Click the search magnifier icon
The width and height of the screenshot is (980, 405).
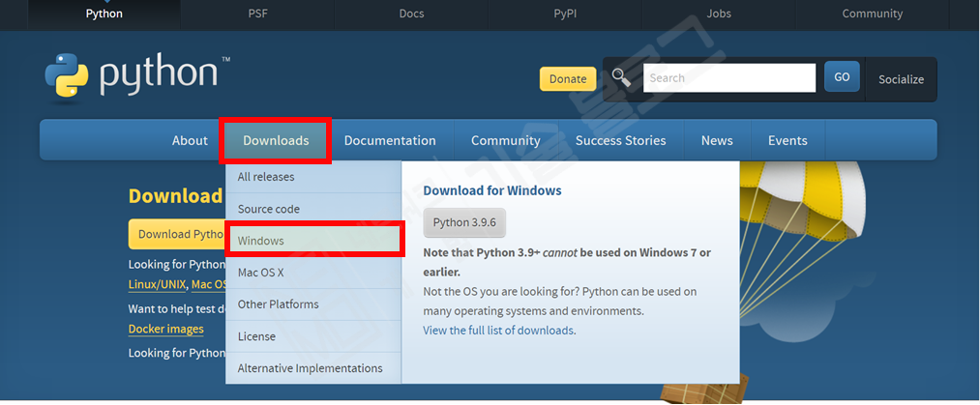pyautogui.click(x=621, y=78)
